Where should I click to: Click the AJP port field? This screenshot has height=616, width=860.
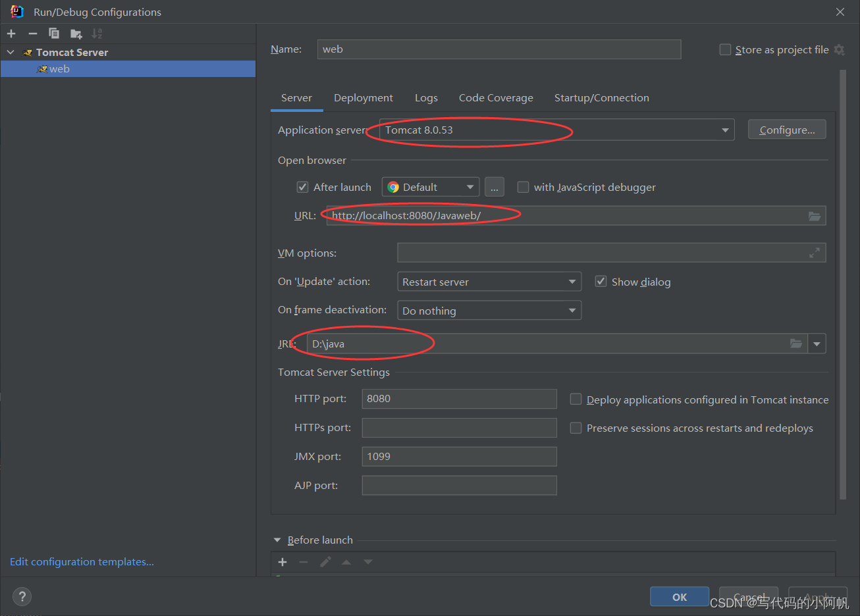pos(459,486)
